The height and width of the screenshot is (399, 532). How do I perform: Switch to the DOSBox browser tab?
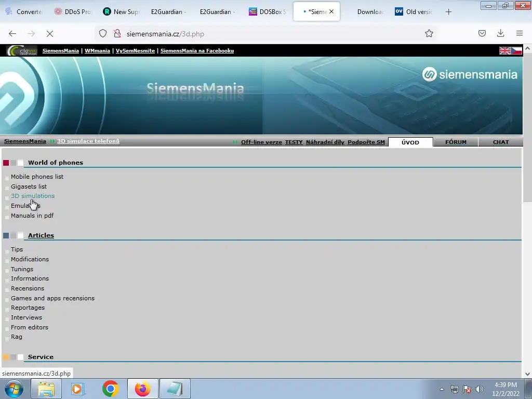tap(268, 11)
